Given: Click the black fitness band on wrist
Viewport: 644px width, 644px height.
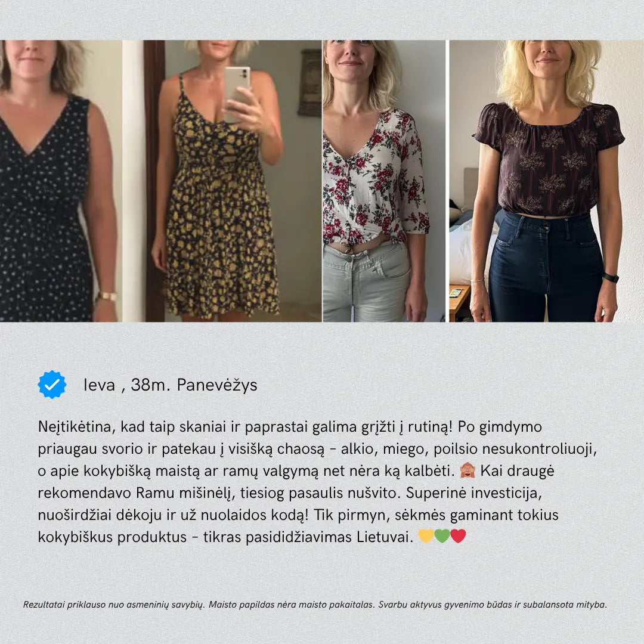Looking at the screenshot, I should 611,278.
